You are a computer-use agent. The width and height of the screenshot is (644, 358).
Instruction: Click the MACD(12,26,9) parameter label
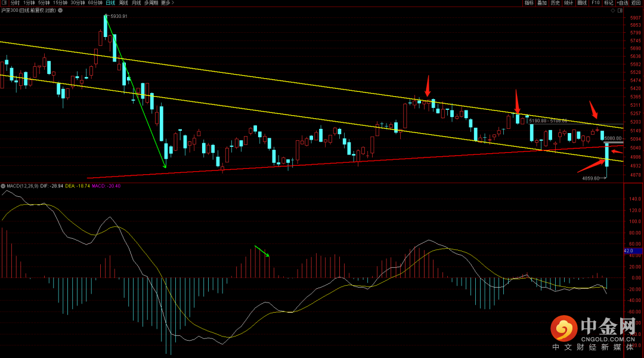23,186
